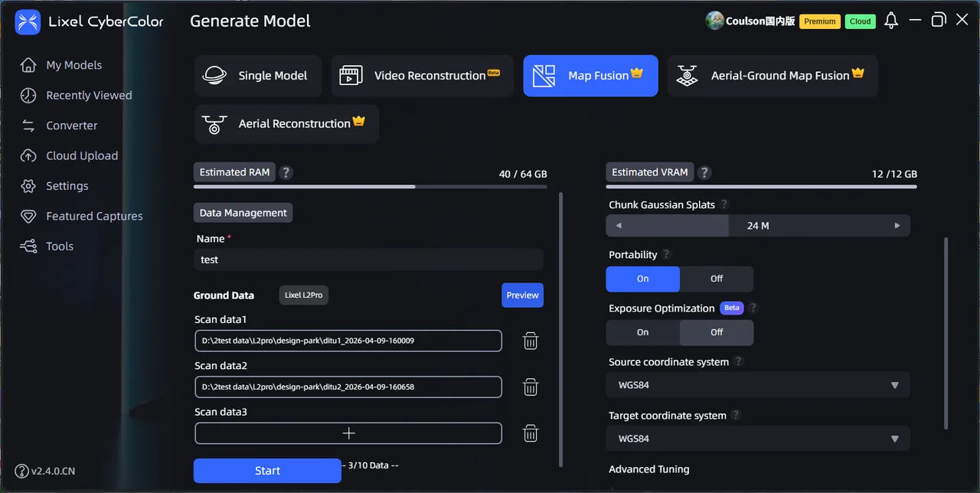Viewport: 980px width, 493px height.
Task: Select the Map Fusion mode
Action: click(590, 76)
